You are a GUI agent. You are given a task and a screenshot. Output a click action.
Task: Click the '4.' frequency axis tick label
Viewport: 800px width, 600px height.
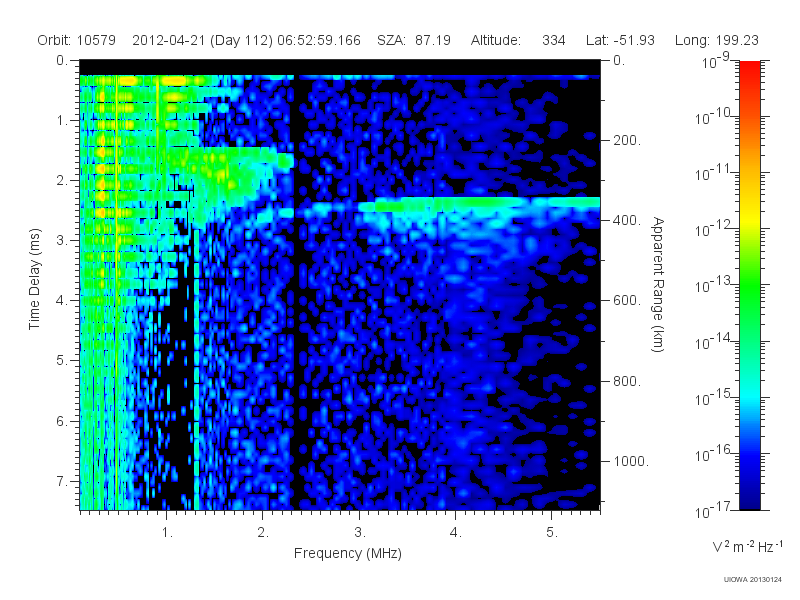point(456,533)
